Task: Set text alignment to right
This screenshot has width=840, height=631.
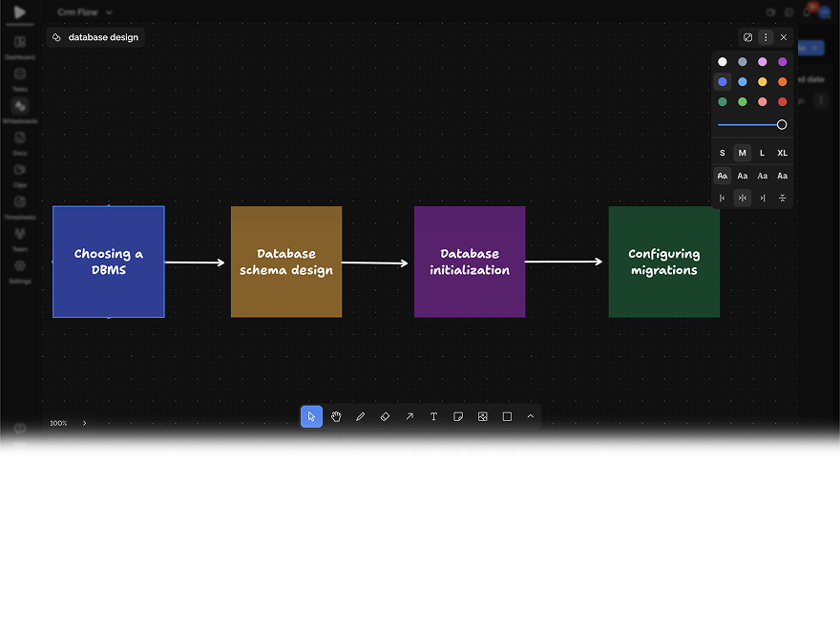Action: pyautogui.click(x=763, y=198)
